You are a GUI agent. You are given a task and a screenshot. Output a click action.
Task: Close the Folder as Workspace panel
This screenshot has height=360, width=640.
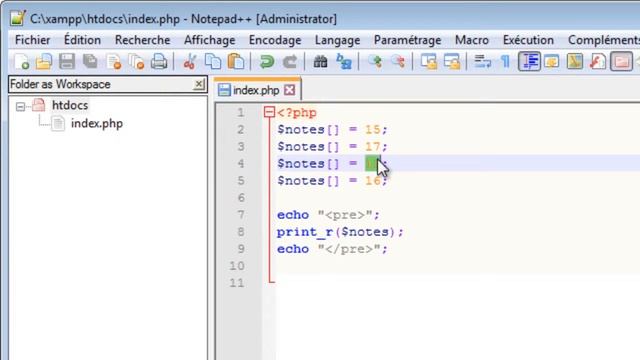199,84
